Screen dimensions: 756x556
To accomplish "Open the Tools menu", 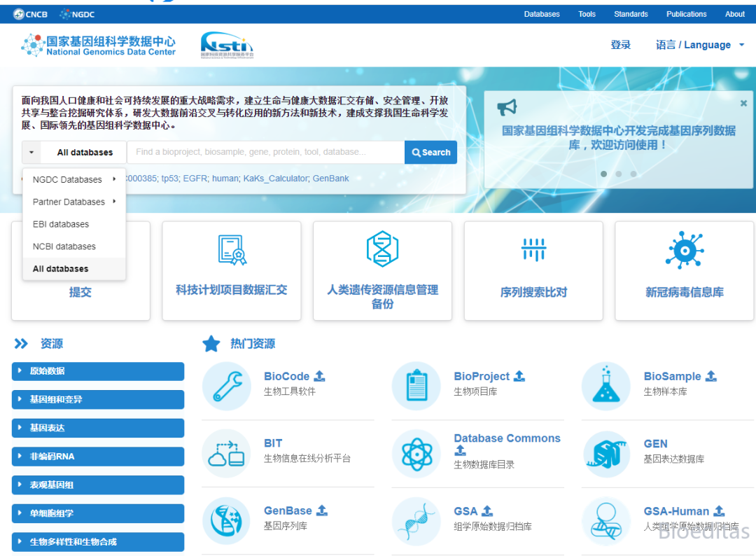I will coord(587,13).
